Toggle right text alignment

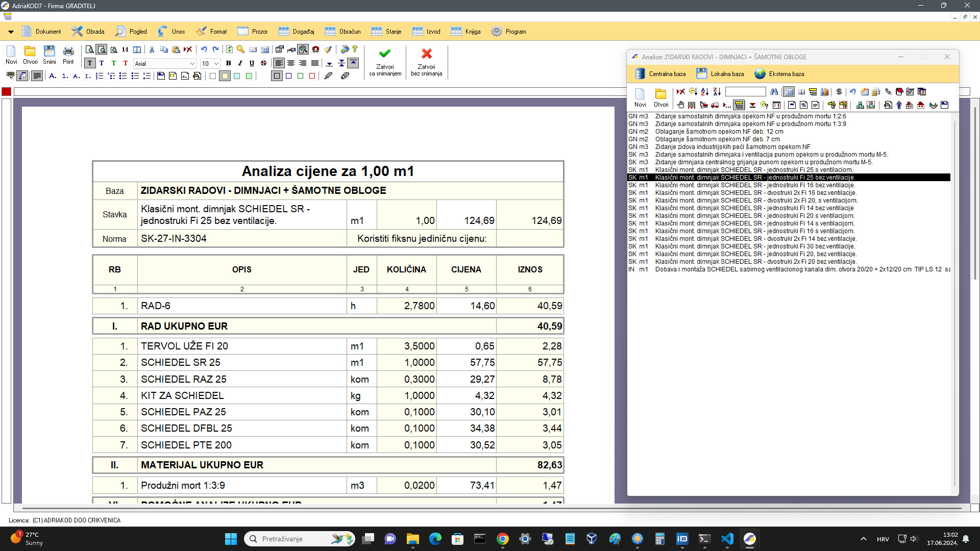[303, 63]
